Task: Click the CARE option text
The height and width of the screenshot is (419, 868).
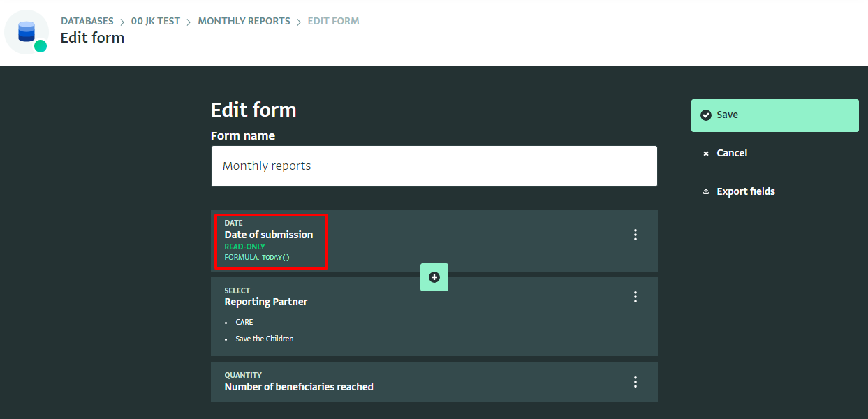Action: (x=244, y=322)
